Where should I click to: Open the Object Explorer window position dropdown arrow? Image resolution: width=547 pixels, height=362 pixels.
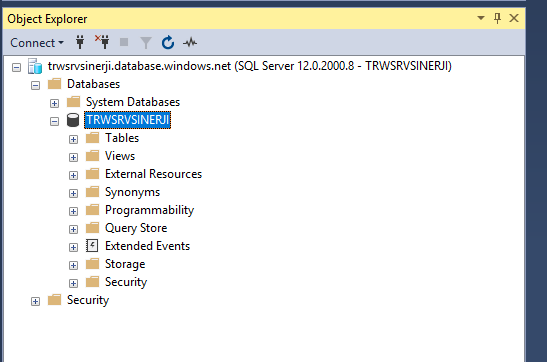[x=481, y=18]
